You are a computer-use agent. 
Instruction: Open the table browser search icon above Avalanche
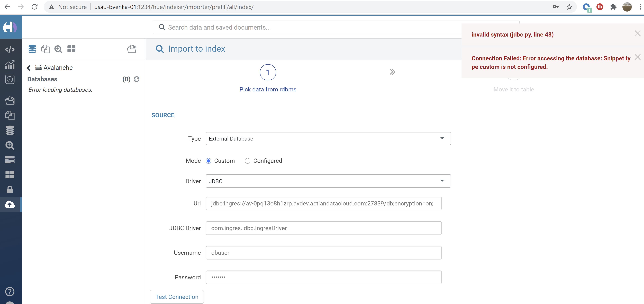(x=58, y=49)
